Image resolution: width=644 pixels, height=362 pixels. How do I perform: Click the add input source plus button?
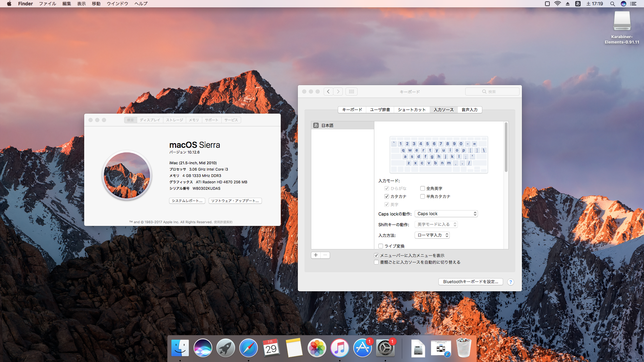coord(316,255)
